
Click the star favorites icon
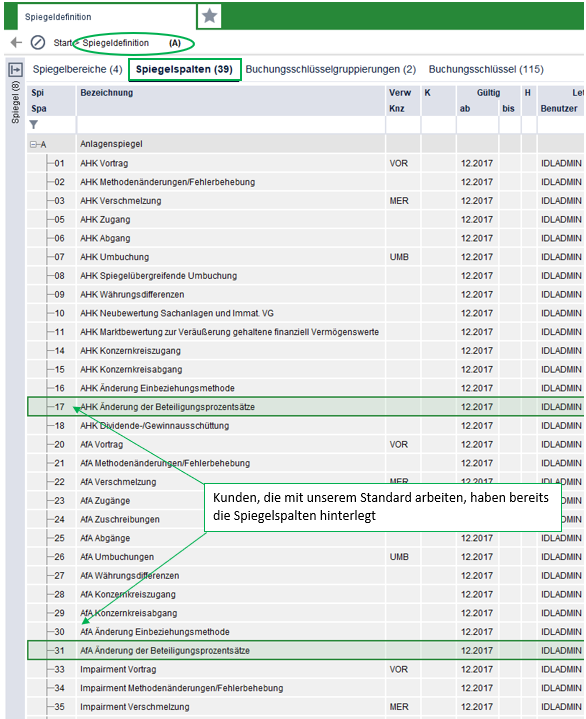pyautogui.click(x=209, y=16)
